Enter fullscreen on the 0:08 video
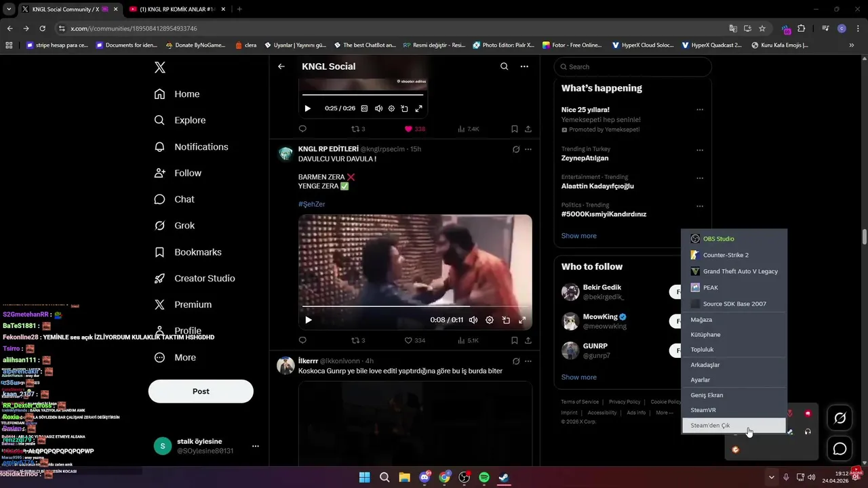This screenshot has width=868, height=488. pos(522,320)
